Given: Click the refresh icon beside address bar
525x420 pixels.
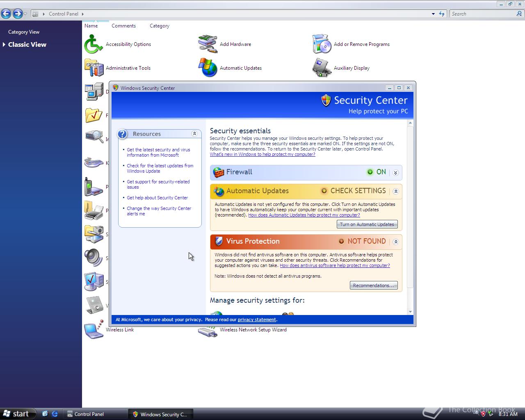Looking at the screenshot, I should (x=442, y=14).
